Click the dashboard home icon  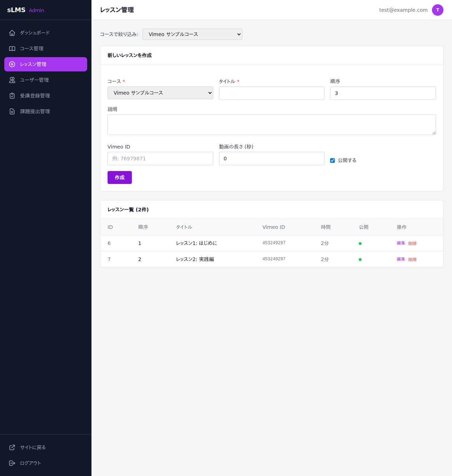click(x=12, y=33)
